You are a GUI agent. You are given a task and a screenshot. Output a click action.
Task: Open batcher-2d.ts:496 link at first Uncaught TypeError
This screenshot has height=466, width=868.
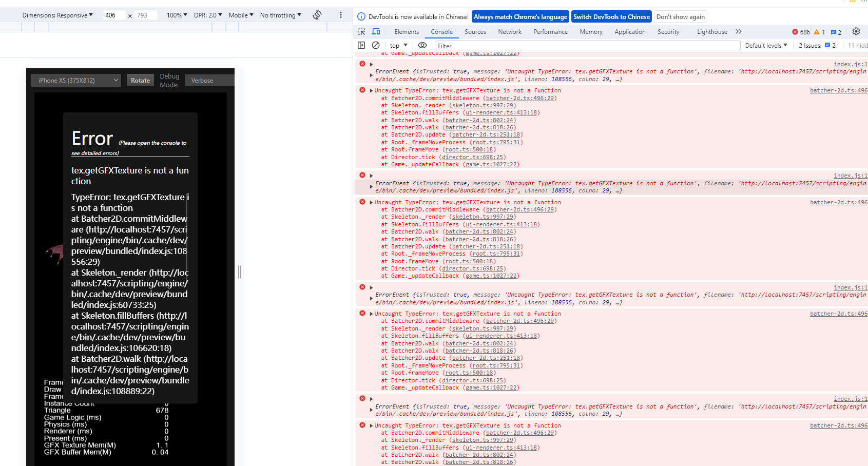click(x=839, y=90)
